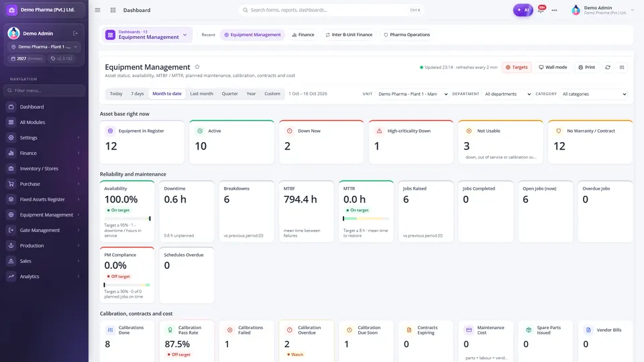Click the Print button

click(586, 67)
